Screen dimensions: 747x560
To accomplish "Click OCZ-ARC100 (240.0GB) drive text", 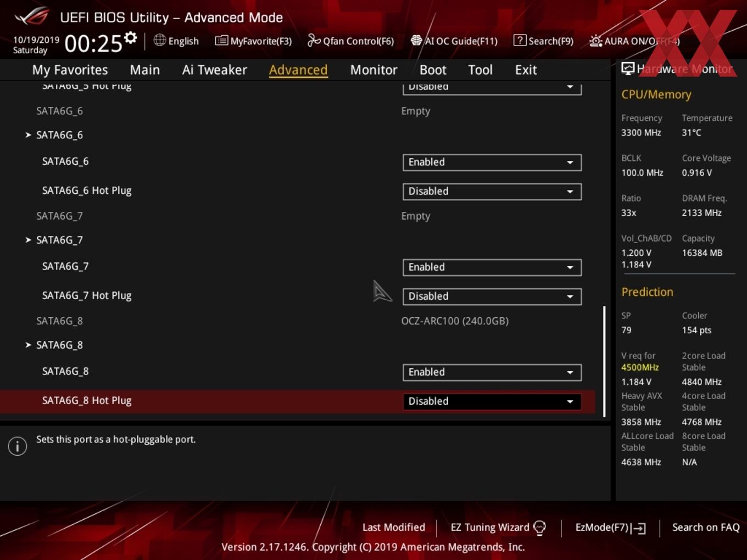I will tap(455, 321).
